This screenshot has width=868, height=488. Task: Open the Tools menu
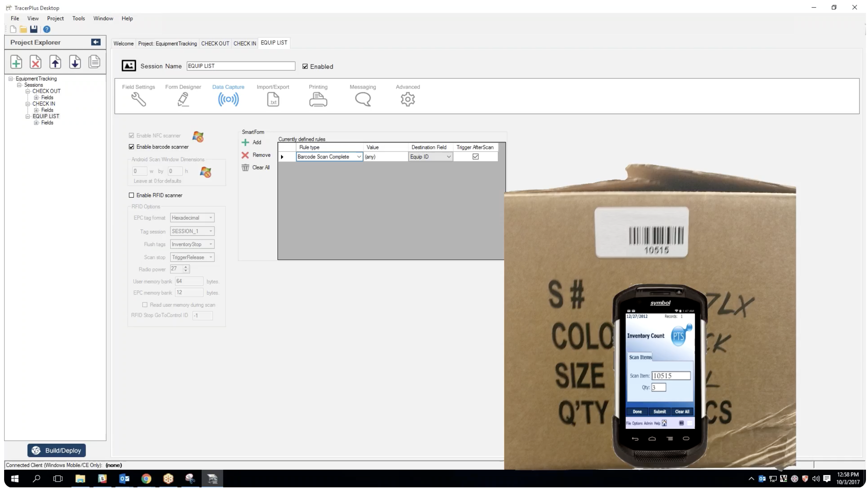pos(78,18)
